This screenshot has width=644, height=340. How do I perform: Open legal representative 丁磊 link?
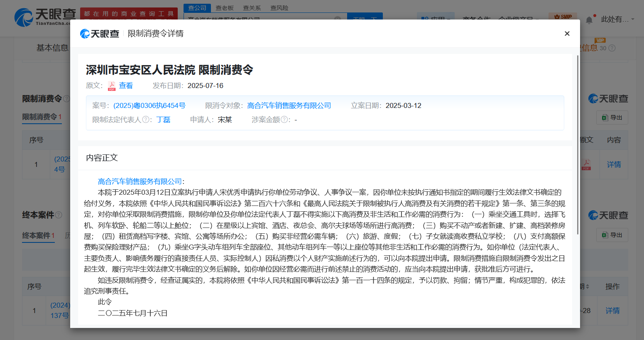tap(163, 120)
